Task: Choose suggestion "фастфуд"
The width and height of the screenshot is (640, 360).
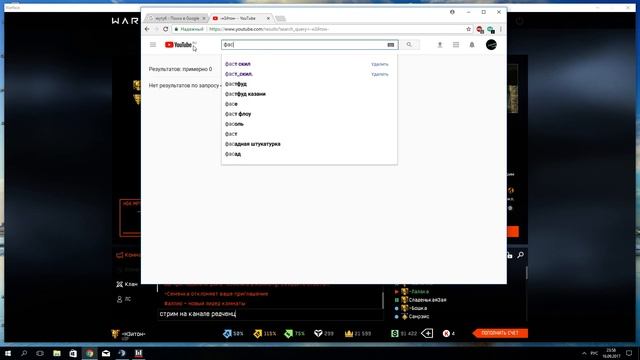Action: 236,84
